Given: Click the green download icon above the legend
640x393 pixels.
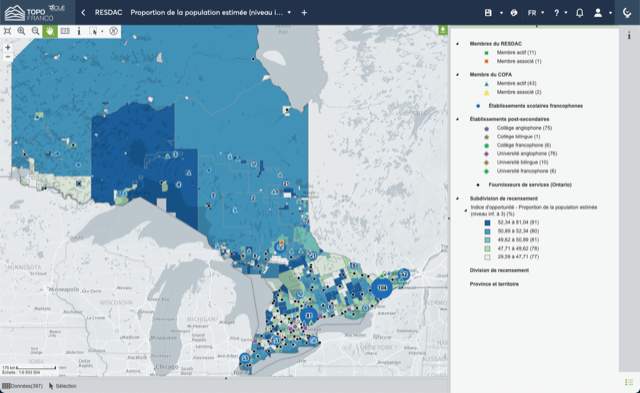Looking at the screenshot, I should [443, 30].
